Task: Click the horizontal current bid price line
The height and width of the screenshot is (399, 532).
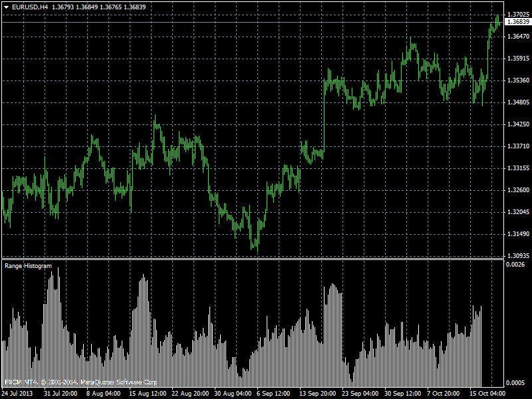Action: pyautogui.click(x=253, y=22)
